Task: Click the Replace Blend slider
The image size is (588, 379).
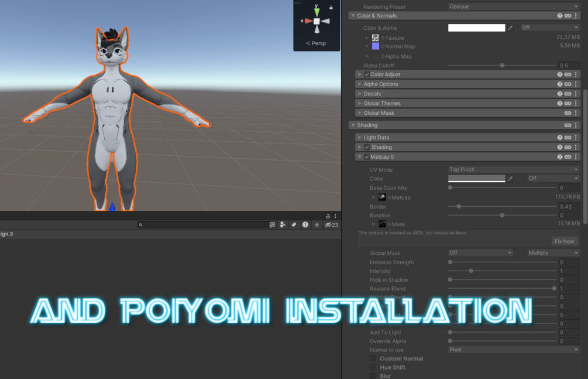Action: click(502, 288)
